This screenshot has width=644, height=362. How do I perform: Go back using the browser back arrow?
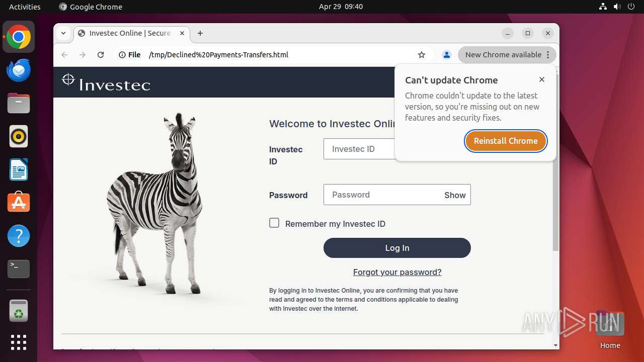click(64, 55)
